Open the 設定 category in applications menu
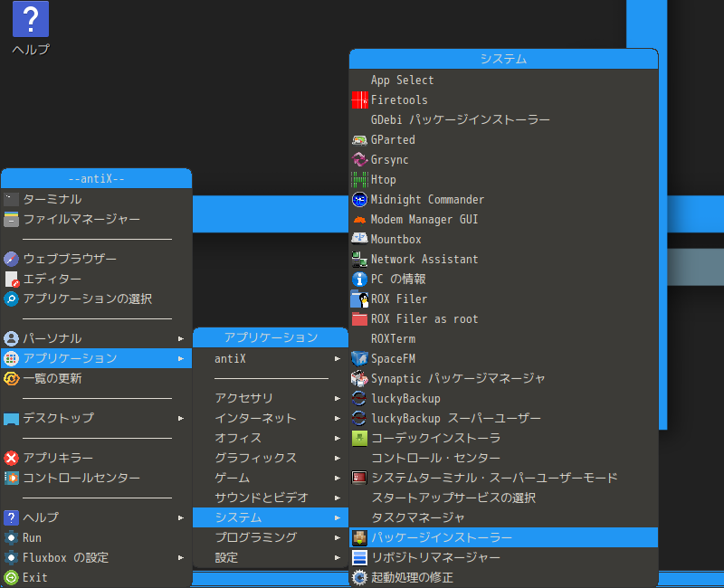 271,557
